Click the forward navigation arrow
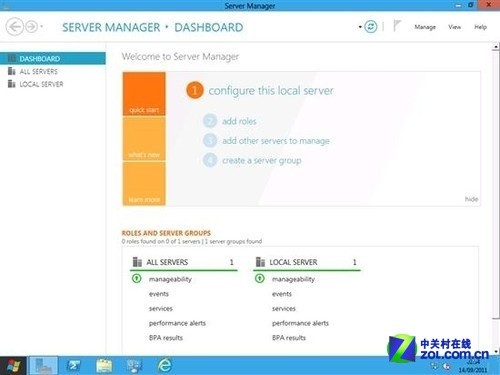This screenshot has width=500, height=375. click(32, 27)
